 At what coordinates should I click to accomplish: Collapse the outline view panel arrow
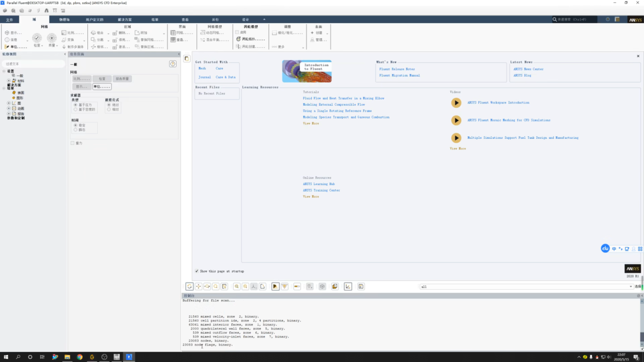pyautogui.click(x=64, y=54)
